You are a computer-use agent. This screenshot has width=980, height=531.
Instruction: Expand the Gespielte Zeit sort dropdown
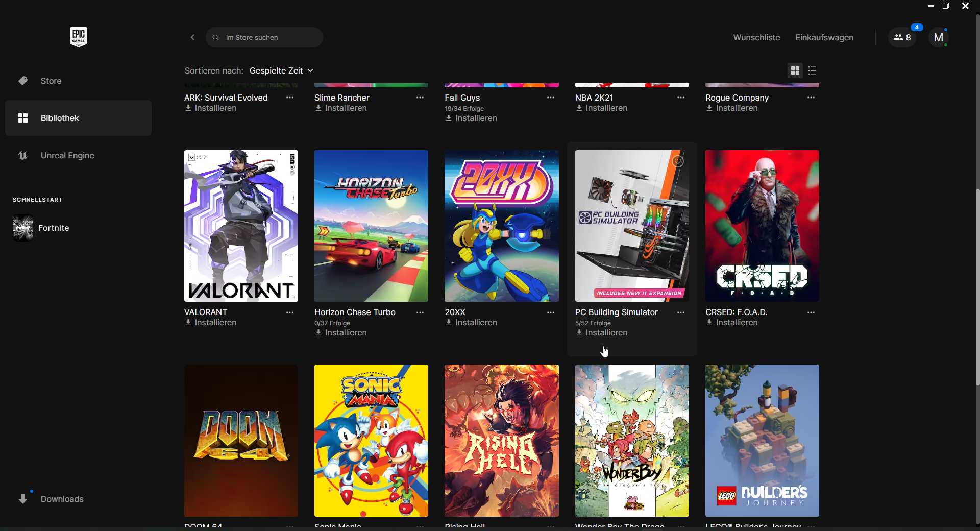(281, 70)
